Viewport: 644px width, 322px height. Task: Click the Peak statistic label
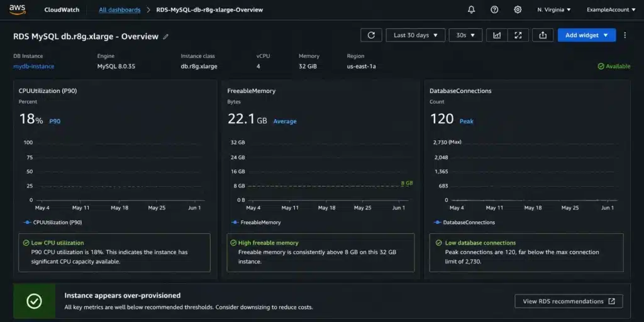tap(466, 121)
